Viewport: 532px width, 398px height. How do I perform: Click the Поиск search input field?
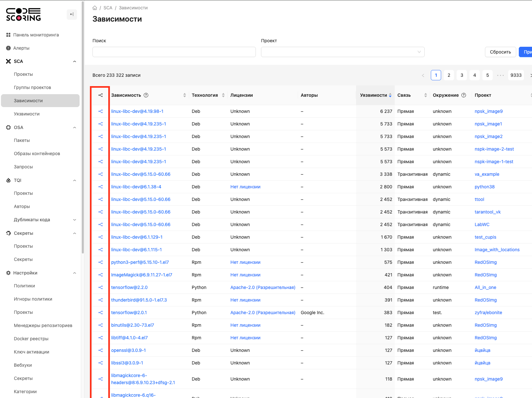174,52
